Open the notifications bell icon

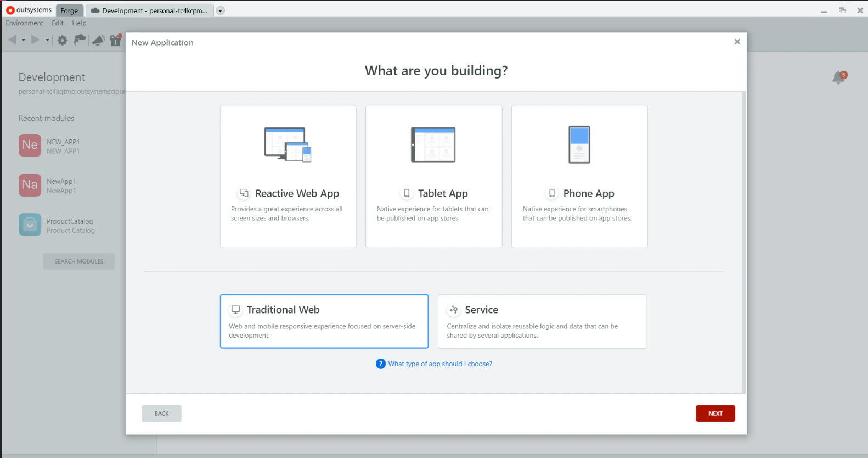[839, 77]
